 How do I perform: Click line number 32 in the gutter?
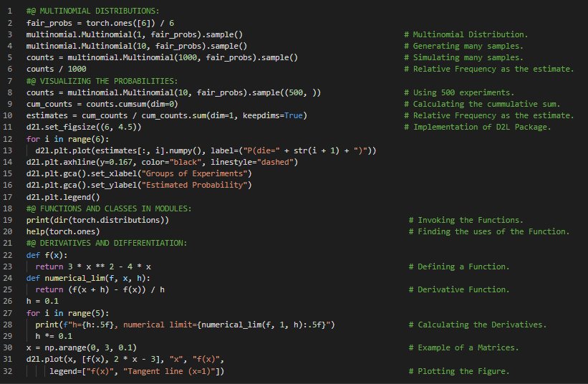coord(8,371)
